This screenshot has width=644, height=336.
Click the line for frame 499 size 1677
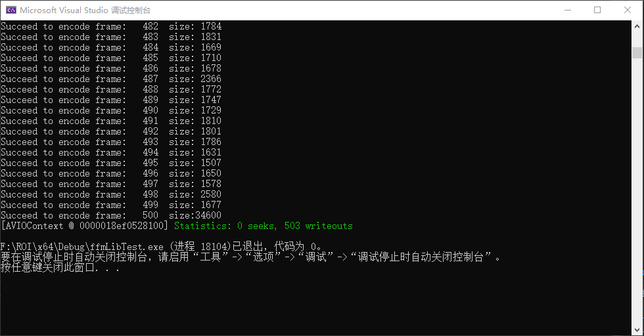pos(111,205)
